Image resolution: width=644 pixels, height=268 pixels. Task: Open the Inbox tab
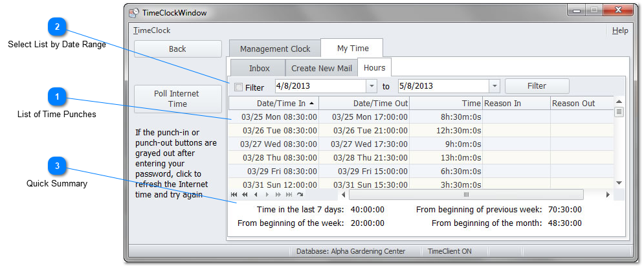(x=259, y=68)
